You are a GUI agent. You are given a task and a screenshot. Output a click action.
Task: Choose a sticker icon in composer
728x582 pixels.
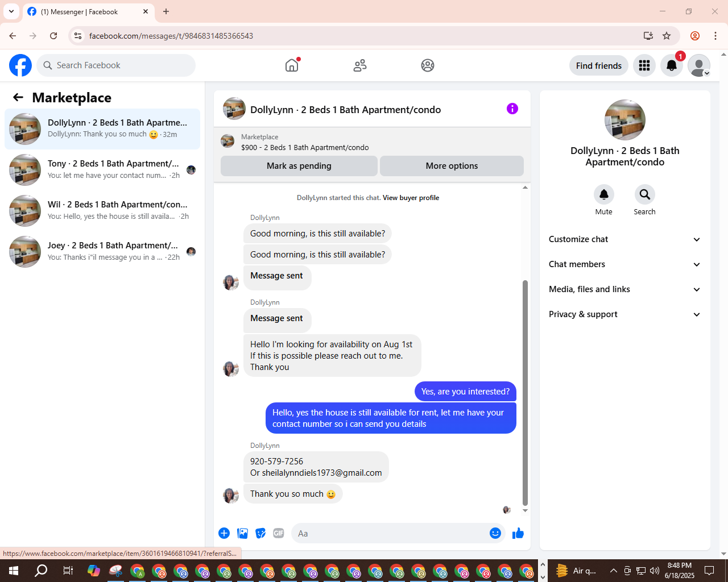260,533
